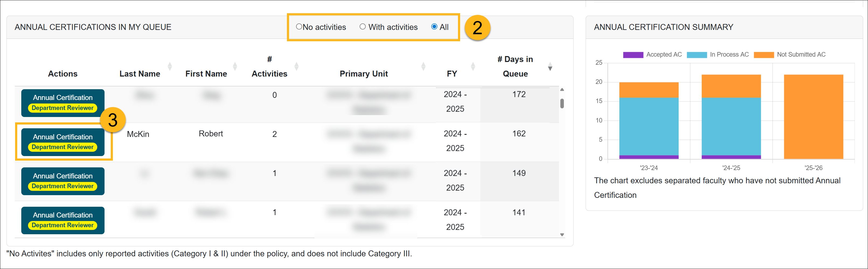
Task: Sort by number of Activities arrows
Action: [x=297, y=66]
